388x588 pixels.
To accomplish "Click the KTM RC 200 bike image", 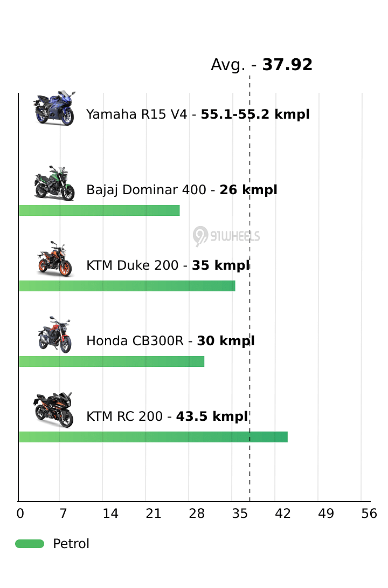I will tap(53, 410).
